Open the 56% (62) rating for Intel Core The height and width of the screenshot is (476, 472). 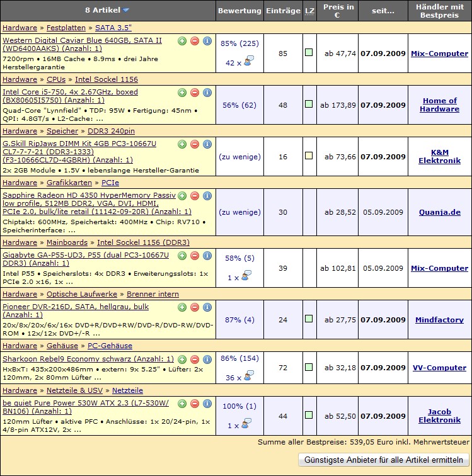(x=239, y=105)
